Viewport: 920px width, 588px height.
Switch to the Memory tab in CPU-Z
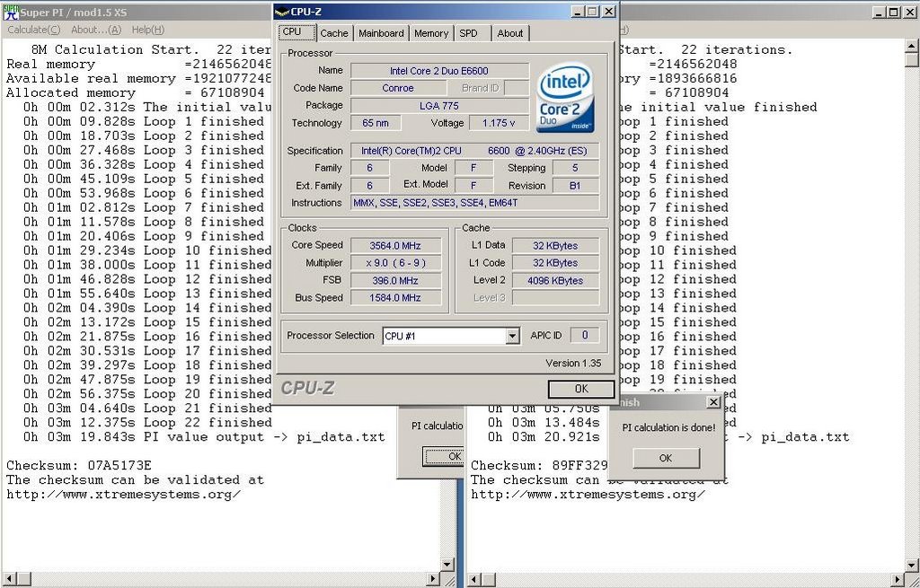point(430,33)
